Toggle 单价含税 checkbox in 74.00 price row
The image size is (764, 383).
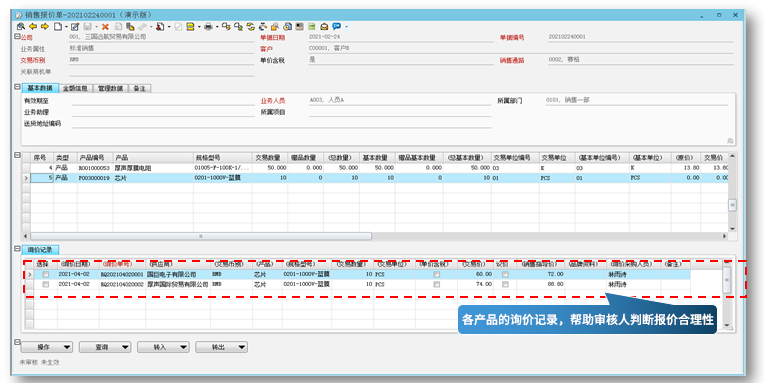pos(437,284)
